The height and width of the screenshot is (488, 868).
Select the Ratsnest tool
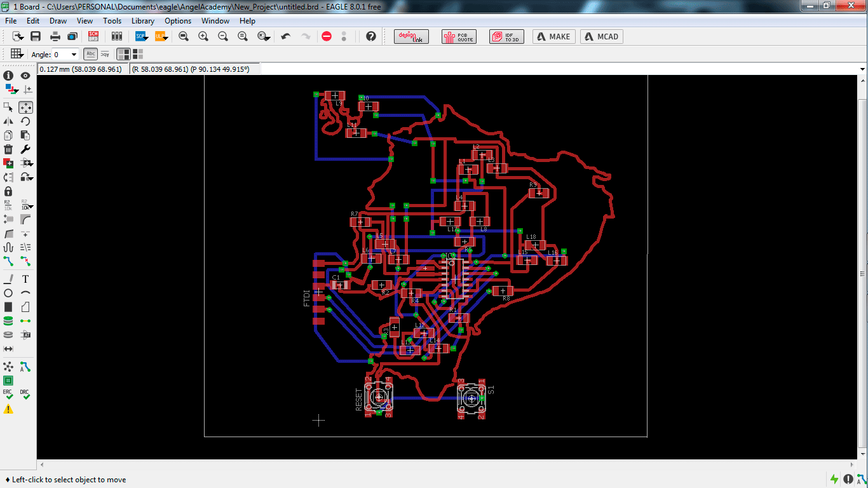click(8, 367)
